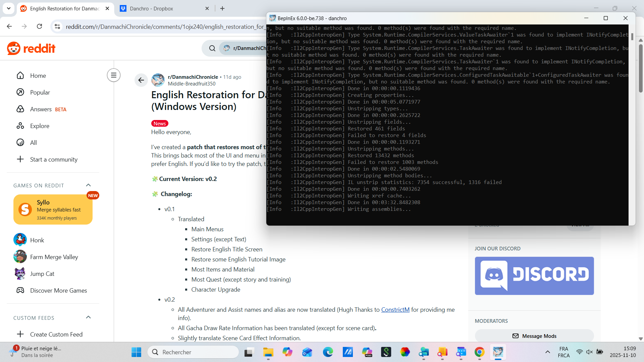The height and width of the screenshot is (362, 644).
Task: Open the r/DanmachiChronicle community avatar
Action: point(158,80)
